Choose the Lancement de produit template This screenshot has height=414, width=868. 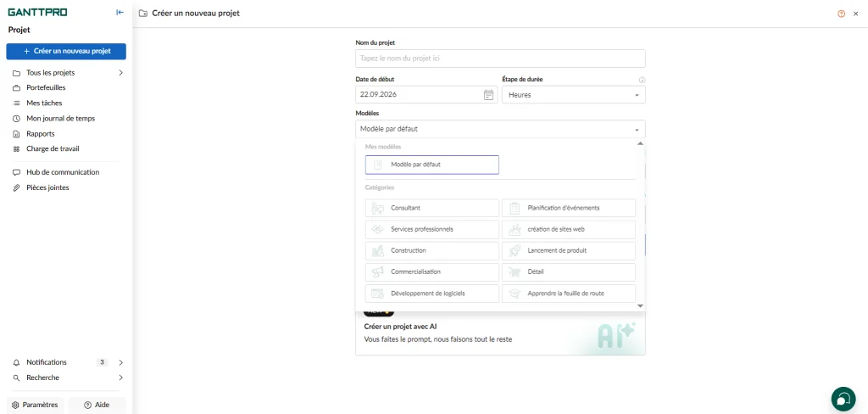(569, 251)
